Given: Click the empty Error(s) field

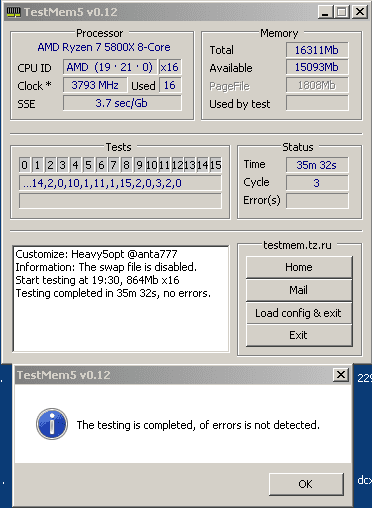Looking at the screenshot, I should click(x=317, y=201).
